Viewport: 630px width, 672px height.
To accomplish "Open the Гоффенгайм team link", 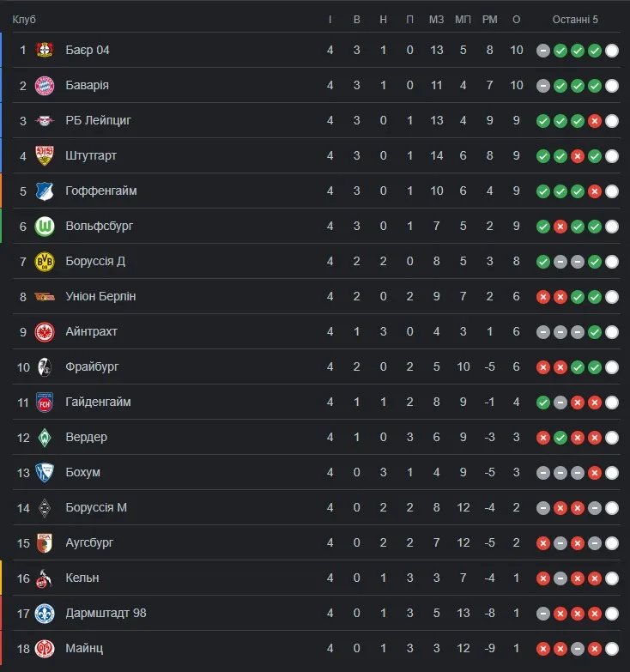I will click(100, 191).
